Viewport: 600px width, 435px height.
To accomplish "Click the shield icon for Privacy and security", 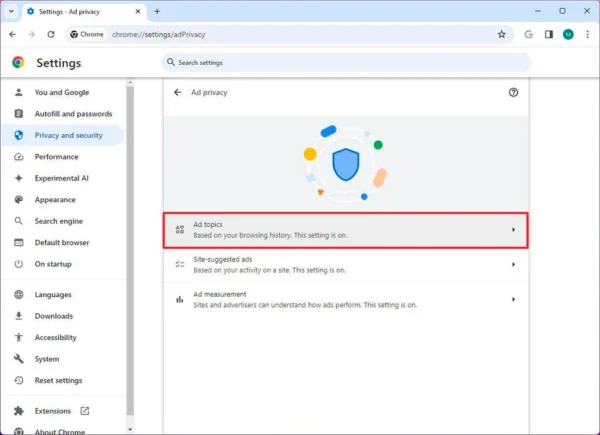I will pos(18,135).
